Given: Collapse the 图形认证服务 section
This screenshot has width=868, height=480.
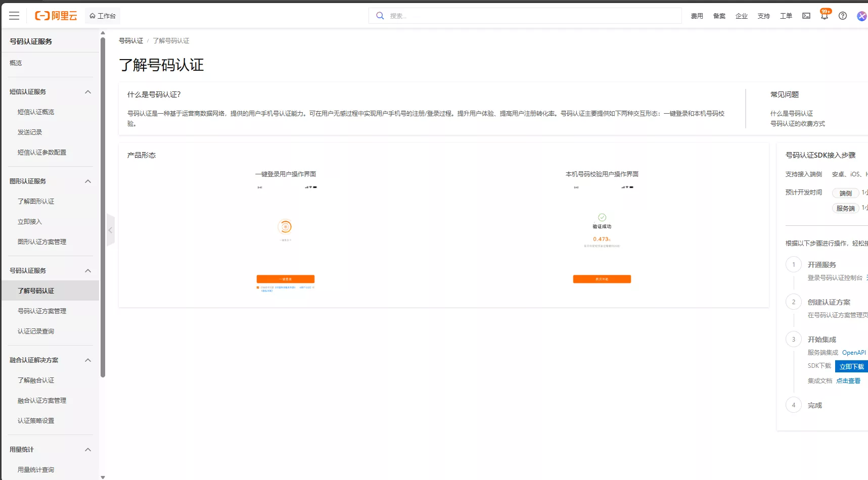Looking at the screenshot, I should pos(87,181).
